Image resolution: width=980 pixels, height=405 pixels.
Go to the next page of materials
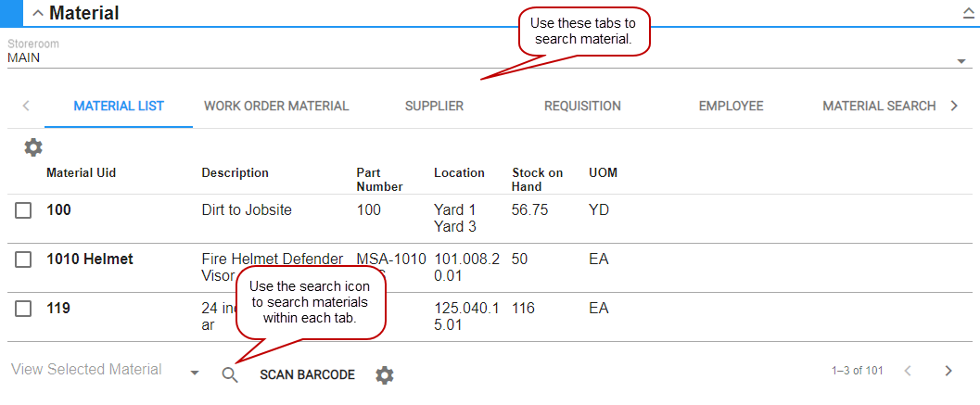[x=948, y=371]
